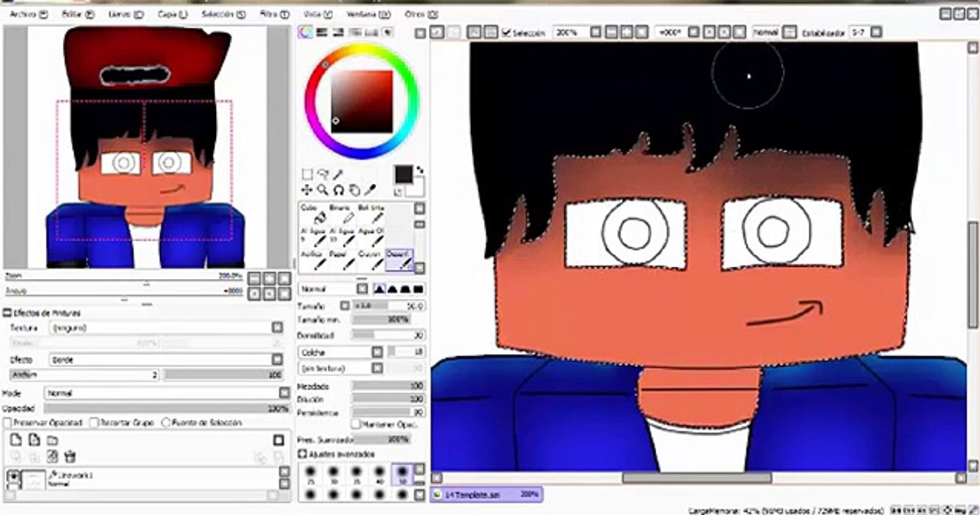Image resolution: width=980 pixels, height=515 pixels.
Task: Select the lasso selection tool
Action: (322, 175)
